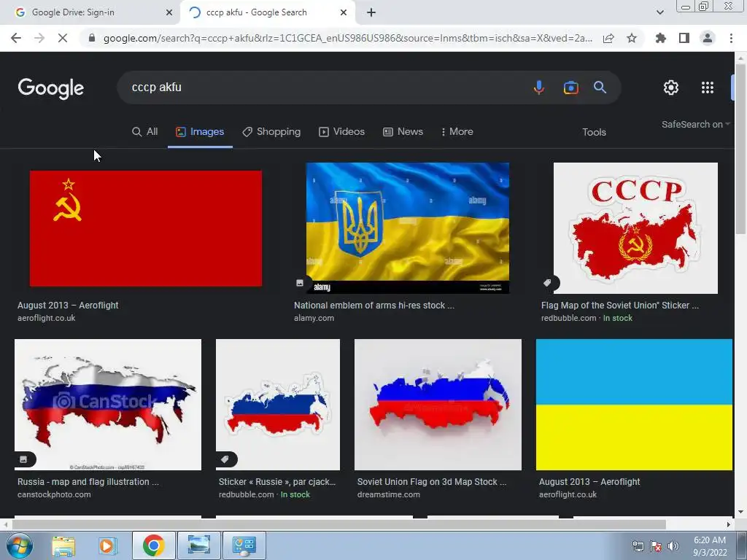747x560 pixels.
Task: Open the CCCP map sticker thumbnail
Action: click(x=635, y=228)
